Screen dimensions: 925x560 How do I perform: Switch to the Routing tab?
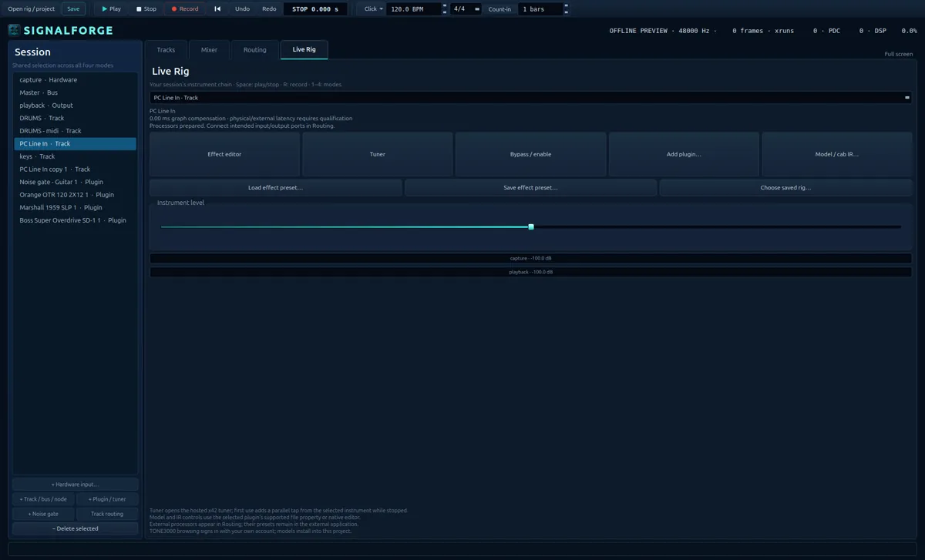[255, 50]
